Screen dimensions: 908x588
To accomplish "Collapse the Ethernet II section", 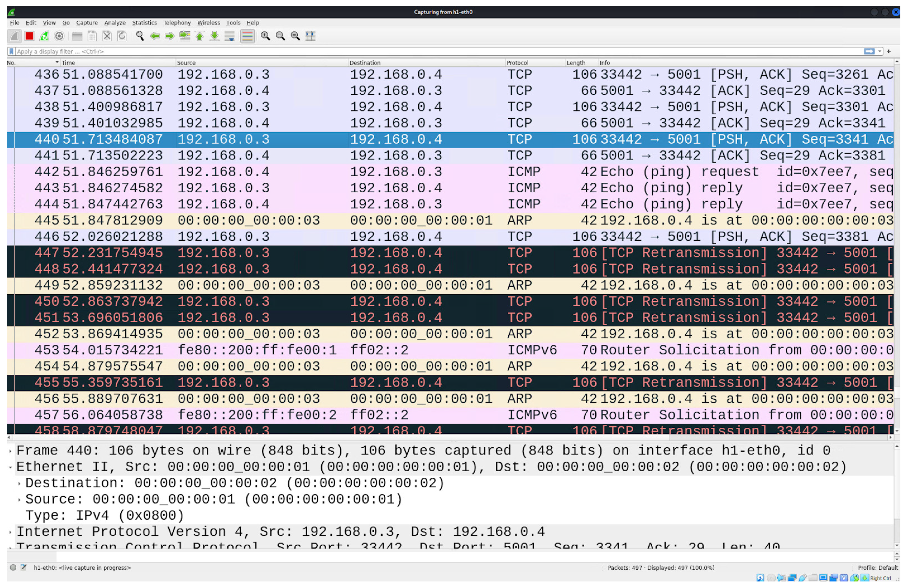I will pyautogui.click(x=10, y=467).
